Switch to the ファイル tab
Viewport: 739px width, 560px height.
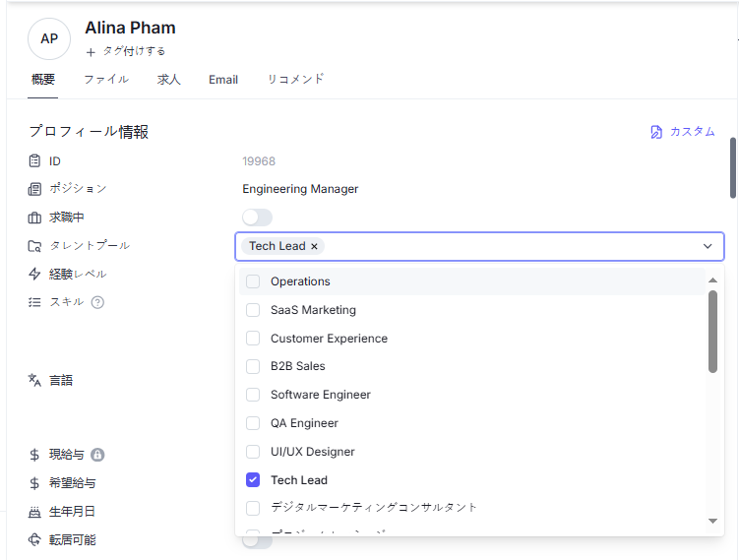tap(106, 80)
